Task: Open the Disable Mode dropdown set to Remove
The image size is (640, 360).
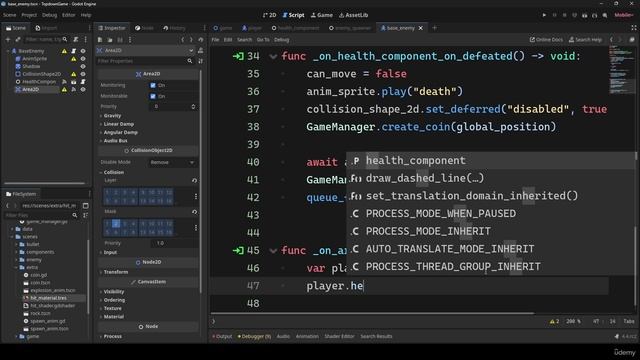Action: [172, 162]
